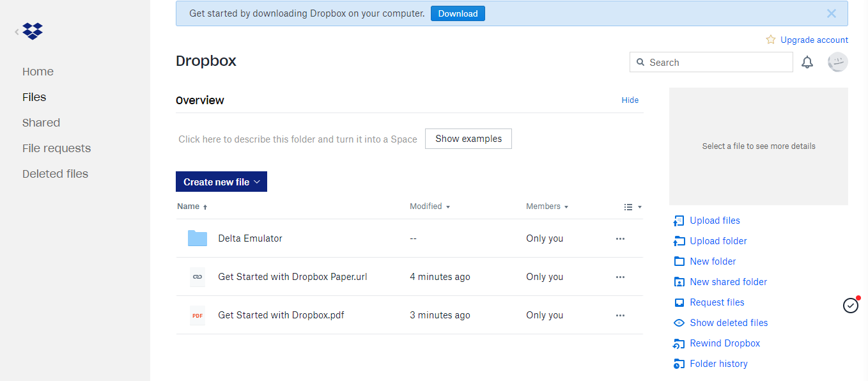Click the Show examples button
The height and width of the screenshot is (381, 868).
click(469, 139)
